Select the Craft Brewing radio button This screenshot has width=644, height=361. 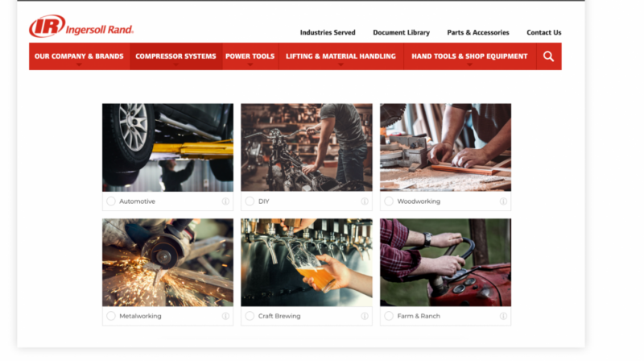coord(250,316)
